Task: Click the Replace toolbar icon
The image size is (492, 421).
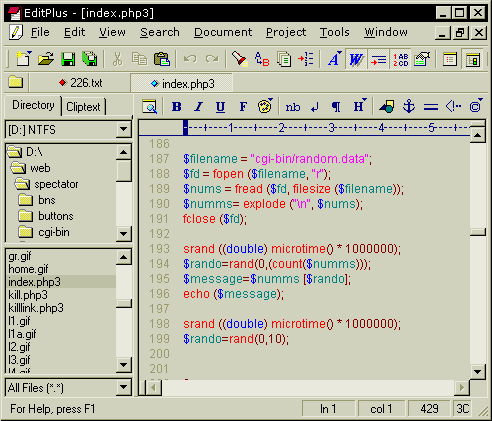Action: point(262,59)
